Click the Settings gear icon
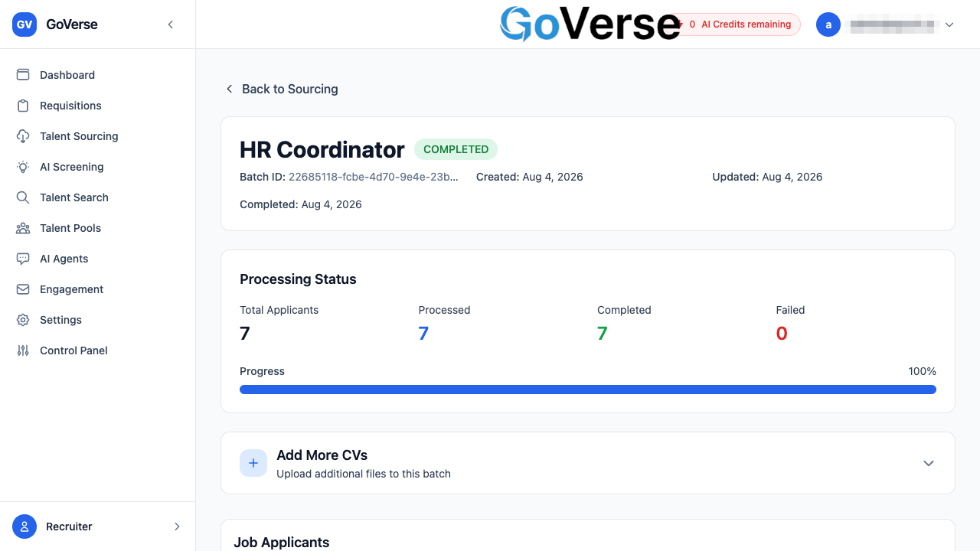The width and height of the screenshot is (980, 551). pos(23,320)
